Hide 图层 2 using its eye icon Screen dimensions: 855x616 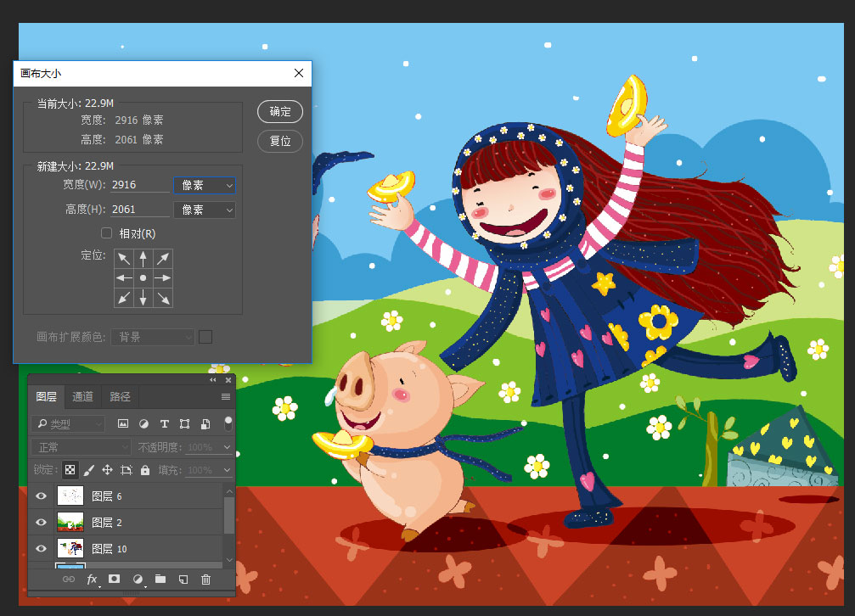pyautogui.click(x=42, y=522)
